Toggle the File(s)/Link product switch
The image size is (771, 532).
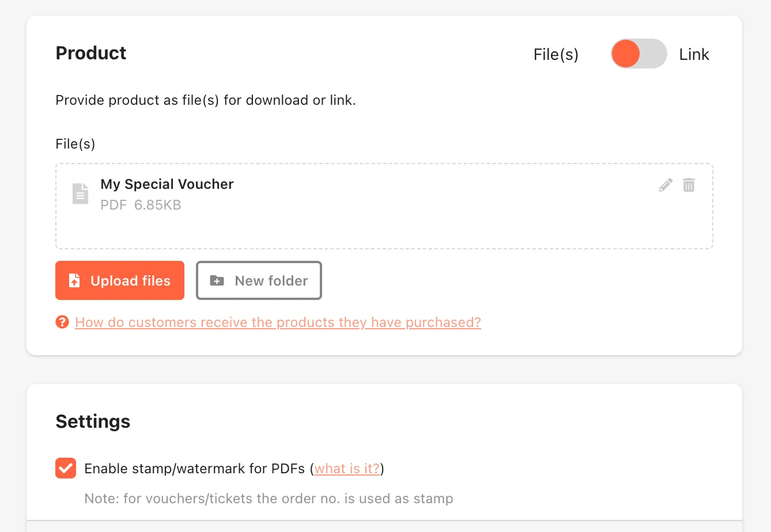[638, 54]
